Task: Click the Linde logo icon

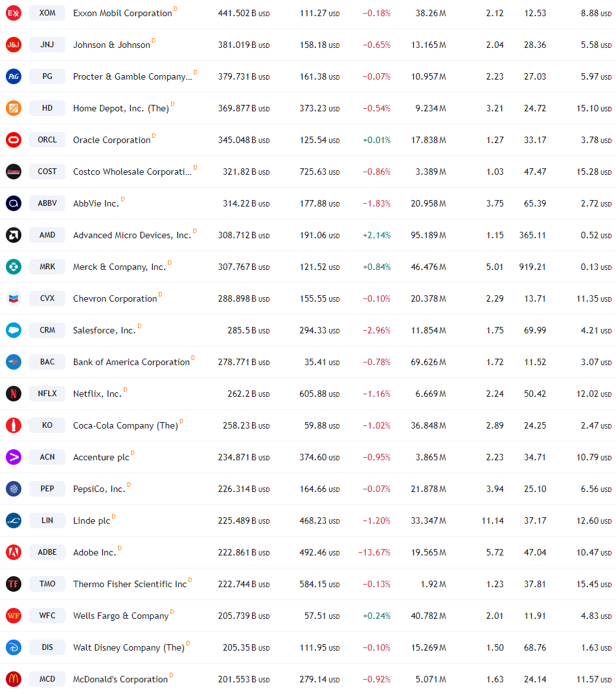Action: pos(14,520)
